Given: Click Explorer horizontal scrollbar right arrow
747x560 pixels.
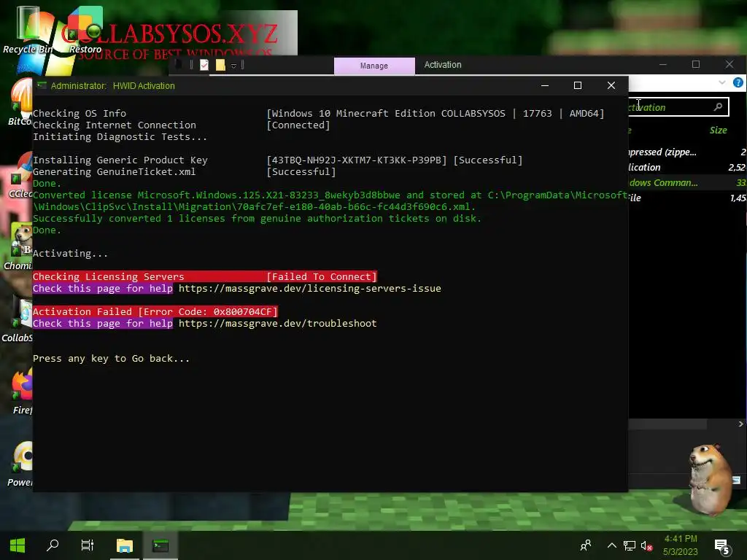Looking at the screenshot, I should [741, 424].
